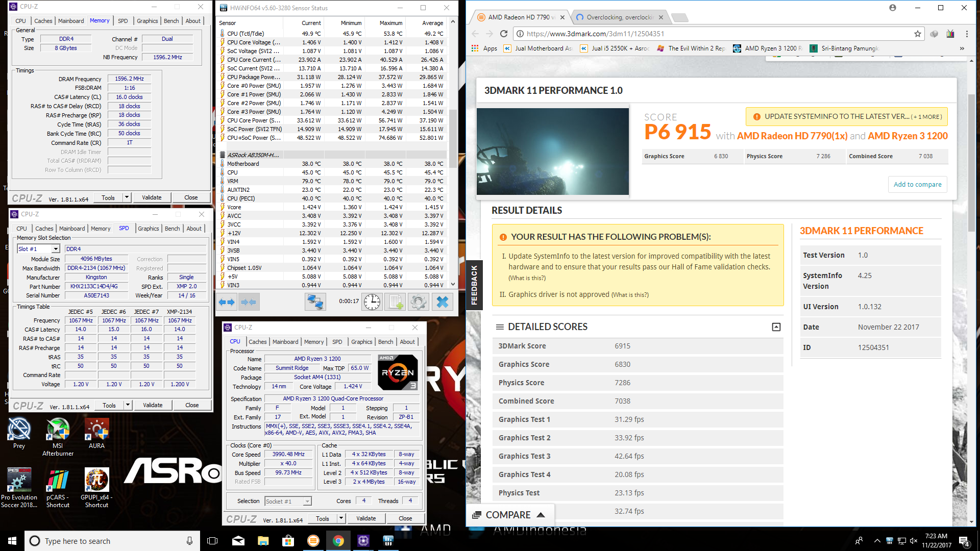Open About tab in bottom CPU-Z window
Screen dimensions: 980x551
click(407, 342)
